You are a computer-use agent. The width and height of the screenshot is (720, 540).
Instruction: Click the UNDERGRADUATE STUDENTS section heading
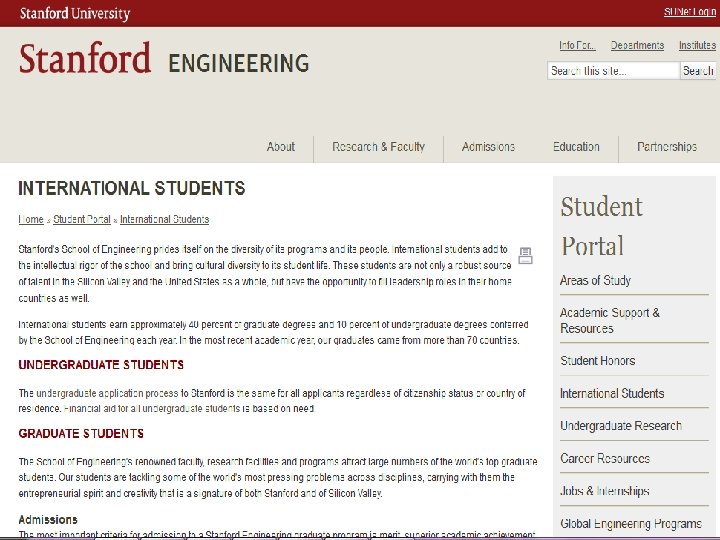click(x=101, y=365)
